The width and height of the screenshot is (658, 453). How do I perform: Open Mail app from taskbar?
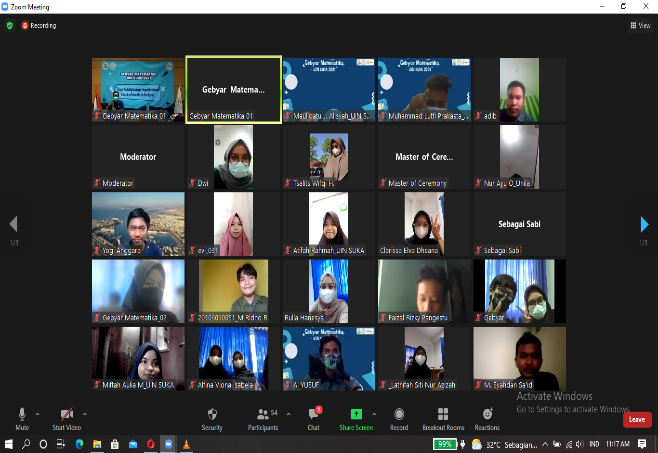[x=133, y=444]
